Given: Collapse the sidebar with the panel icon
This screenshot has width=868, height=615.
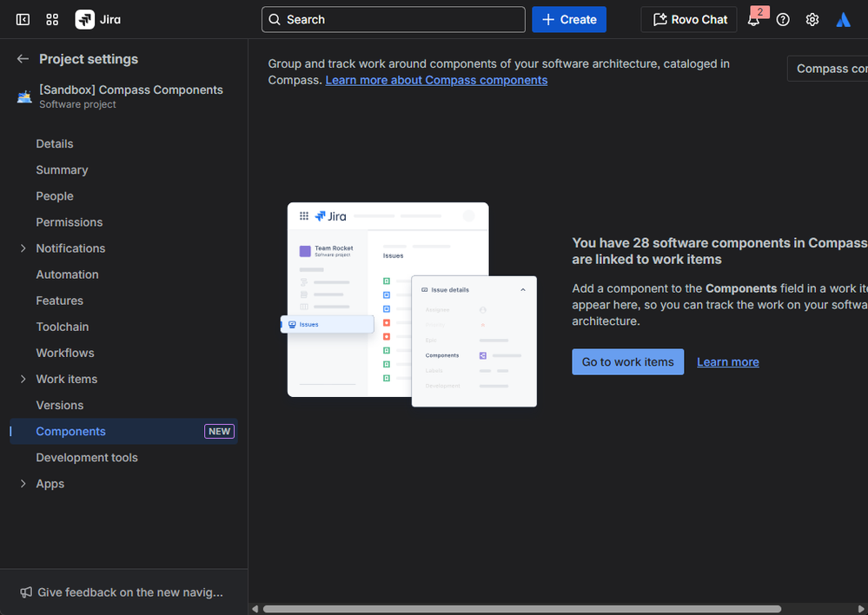Looking at the screenshot, I should coord(23,19).
